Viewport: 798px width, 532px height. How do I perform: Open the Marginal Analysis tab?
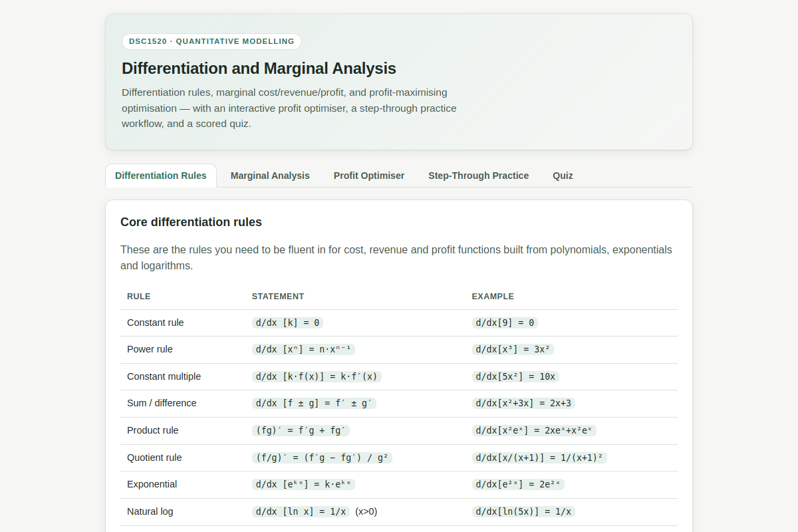tap(270, 176)
